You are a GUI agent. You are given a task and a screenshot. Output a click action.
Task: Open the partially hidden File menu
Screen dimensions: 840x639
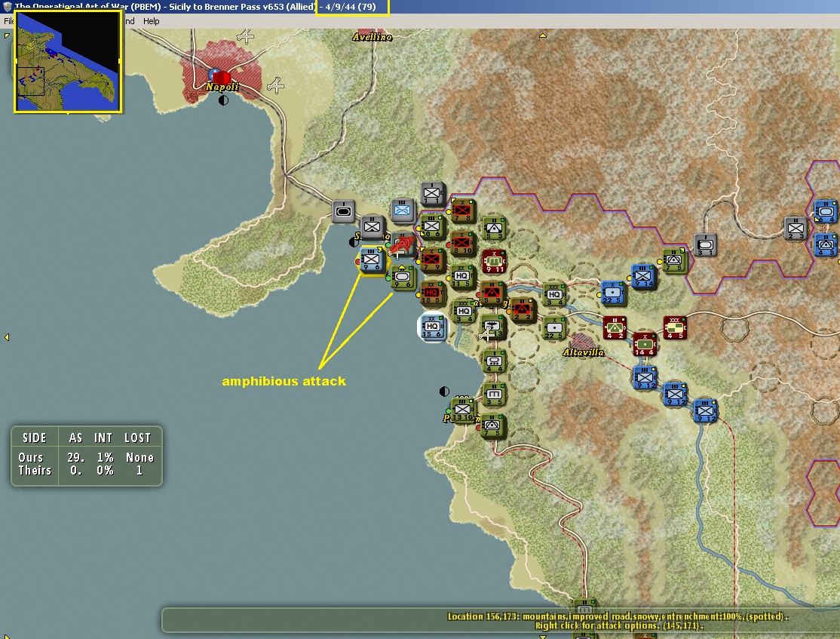[8, 21]
